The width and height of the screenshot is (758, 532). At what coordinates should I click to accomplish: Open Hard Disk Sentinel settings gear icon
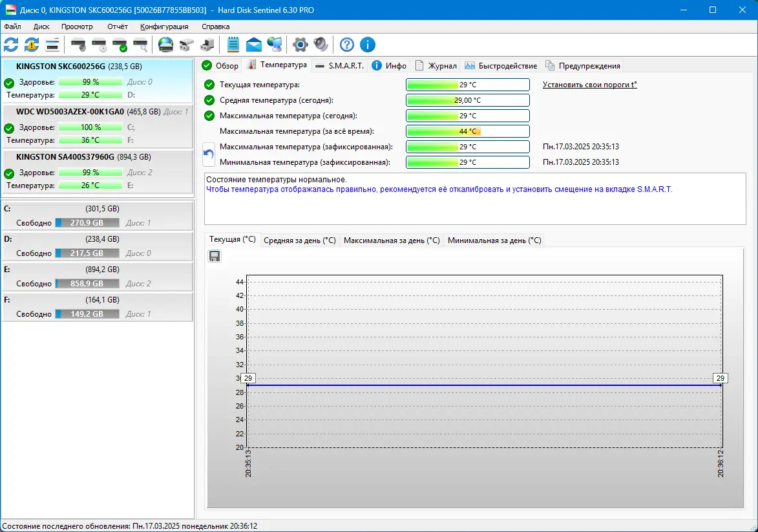pos(299,45)
